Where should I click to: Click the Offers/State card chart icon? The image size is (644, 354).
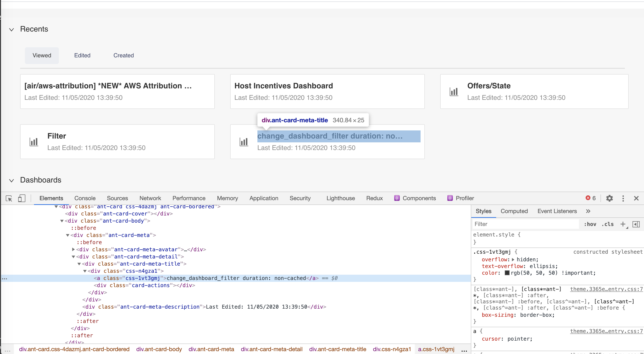[454, 92]
